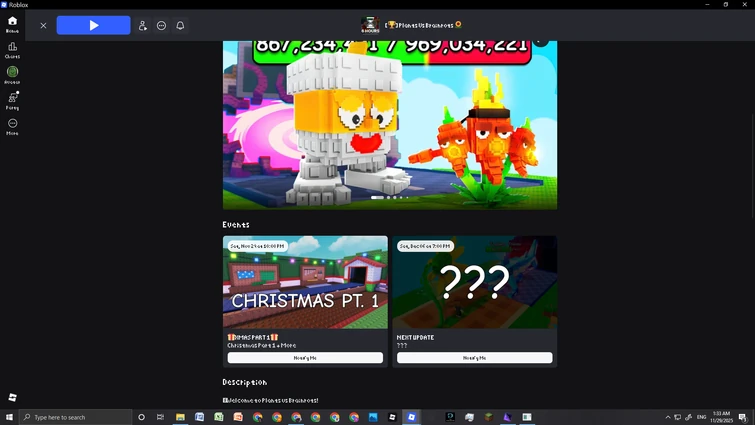Switch to the active Roblox taskbar icon
The width and height of the screenshot is (755, 425).
[412, 417]
